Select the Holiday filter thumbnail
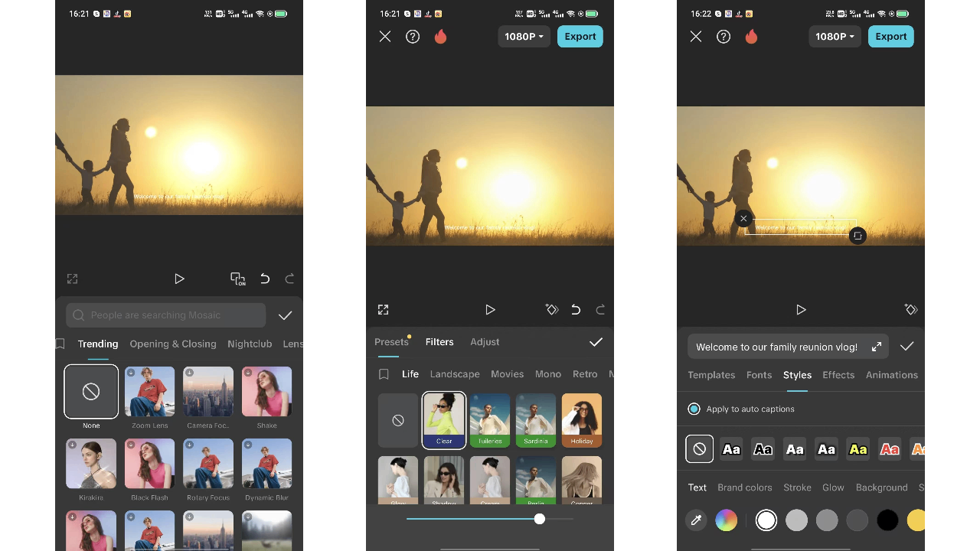Screen dimensions: 980x551 click(582, 419)
